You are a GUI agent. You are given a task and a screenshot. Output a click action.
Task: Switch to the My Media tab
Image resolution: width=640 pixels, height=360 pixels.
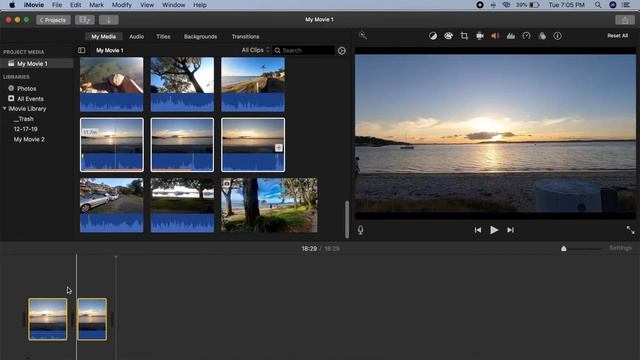(x=104, y=36)
